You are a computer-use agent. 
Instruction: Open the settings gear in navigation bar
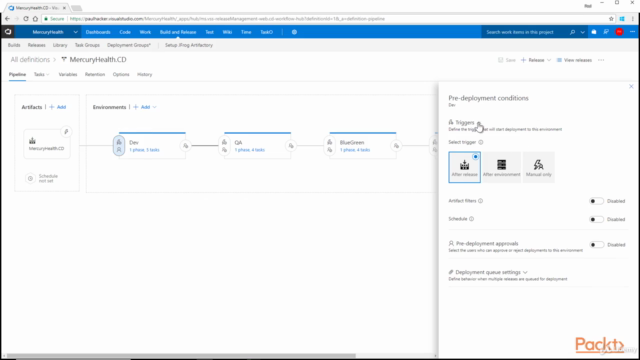(x=294, y=32)
